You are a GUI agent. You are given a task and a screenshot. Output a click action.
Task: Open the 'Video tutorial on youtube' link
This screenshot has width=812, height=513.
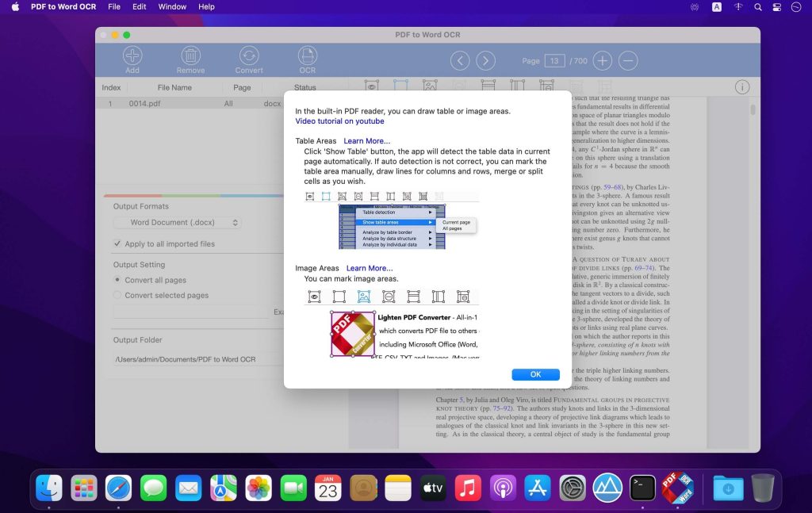[338, 121]
